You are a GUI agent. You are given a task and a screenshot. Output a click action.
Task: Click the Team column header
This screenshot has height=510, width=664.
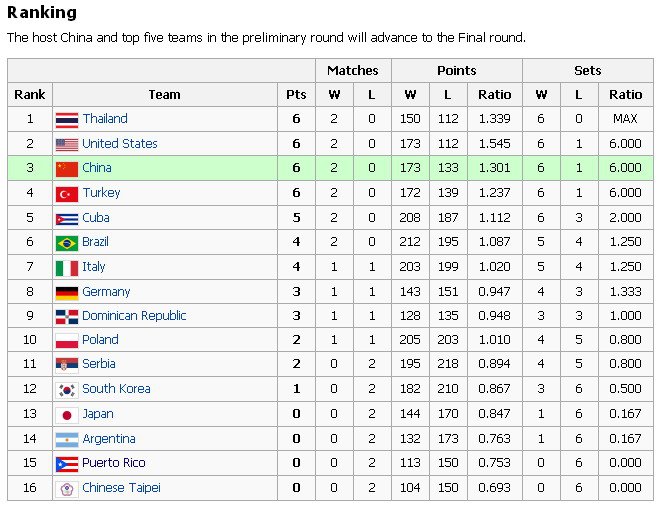pyautogui.click(x=165, y=94)
